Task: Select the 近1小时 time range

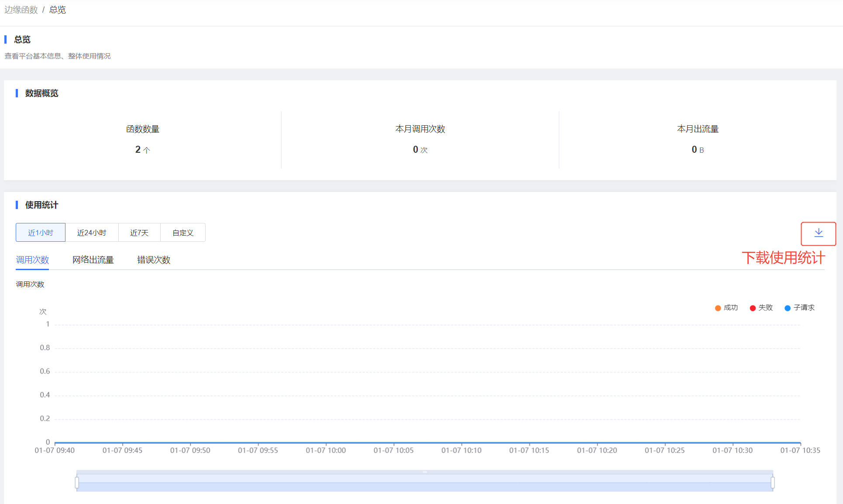Action: (41, 233)
